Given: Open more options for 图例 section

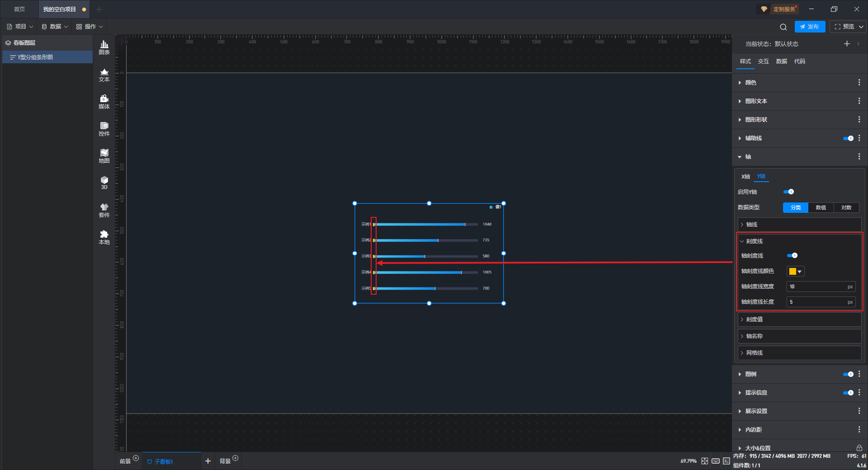Looking at the screenshot, I should 859,374.
